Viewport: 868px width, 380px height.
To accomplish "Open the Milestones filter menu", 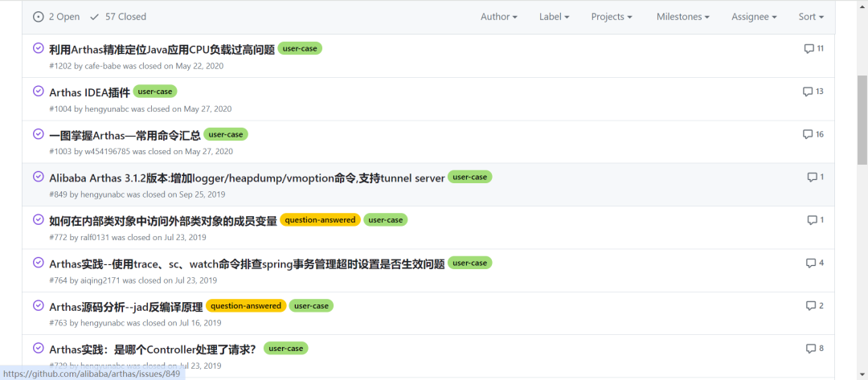I will [682, 16].
